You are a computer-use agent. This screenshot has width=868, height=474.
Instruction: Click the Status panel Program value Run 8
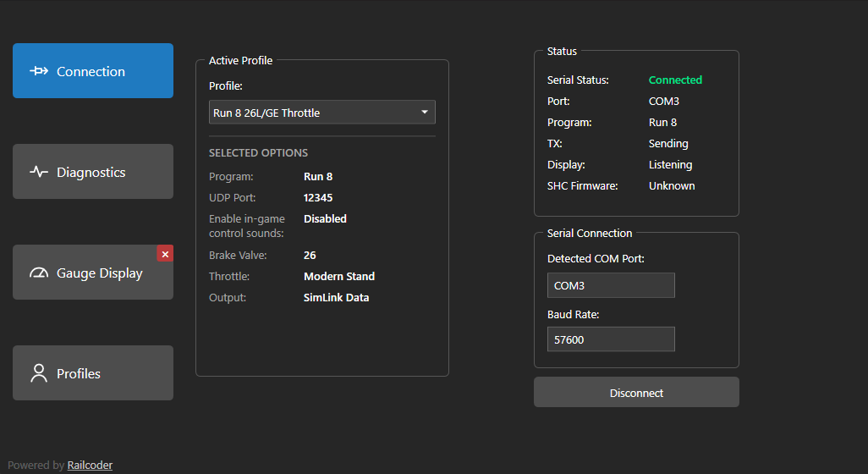662,123
